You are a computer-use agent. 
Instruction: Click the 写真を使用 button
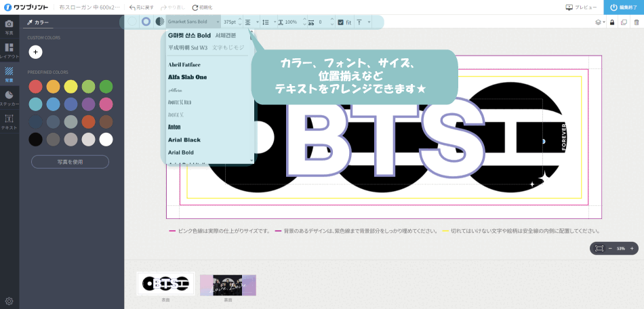point(70,161)
